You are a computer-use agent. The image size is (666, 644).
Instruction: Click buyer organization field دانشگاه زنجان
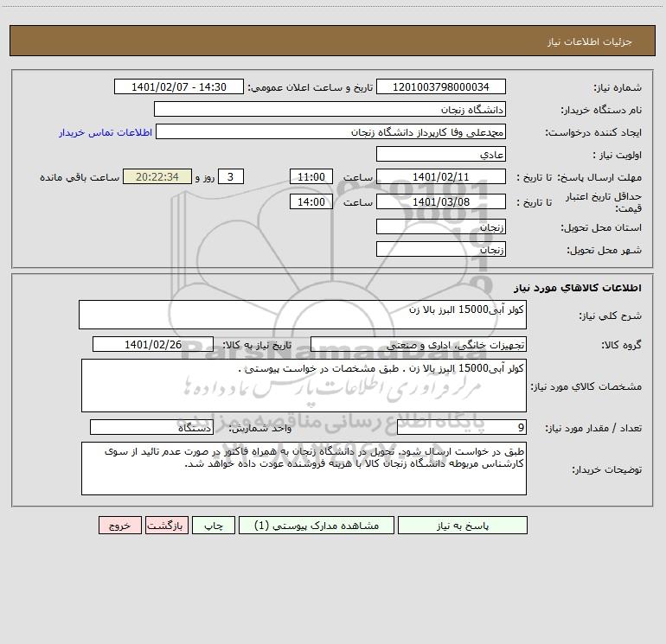(x=330, y=109)
